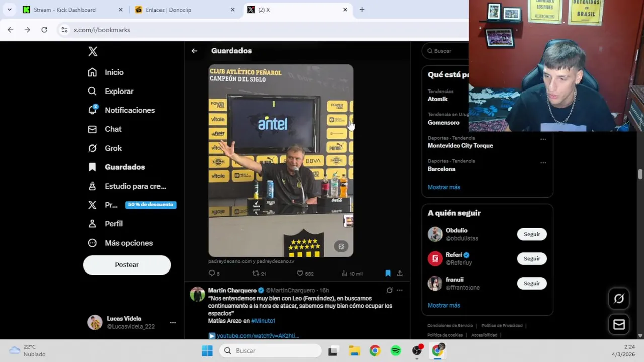Follow franuii account
The width and height of the screenshot is (644, 362).
click(532, 284)
